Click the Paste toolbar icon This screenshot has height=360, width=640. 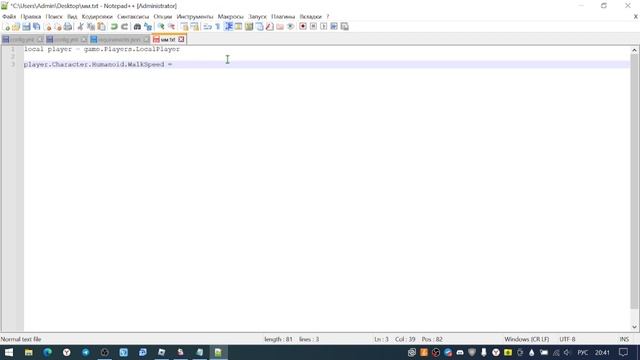tap(101, 27)
